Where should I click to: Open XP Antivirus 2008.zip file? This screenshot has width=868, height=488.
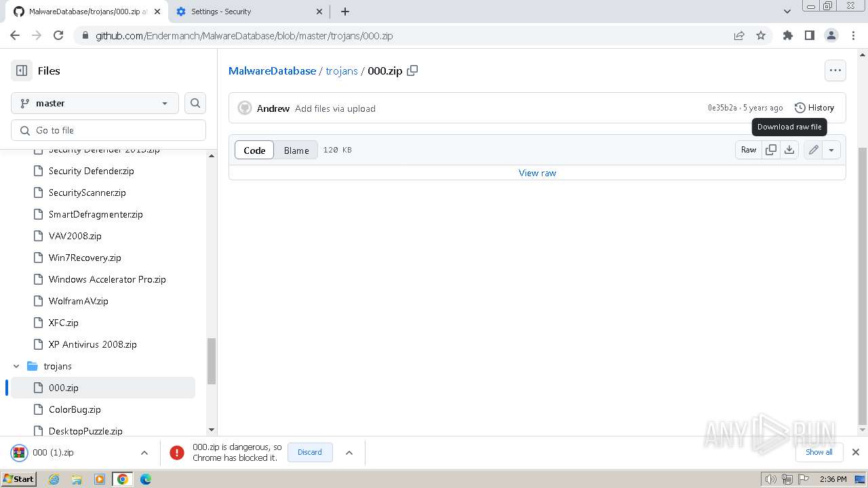92,344
